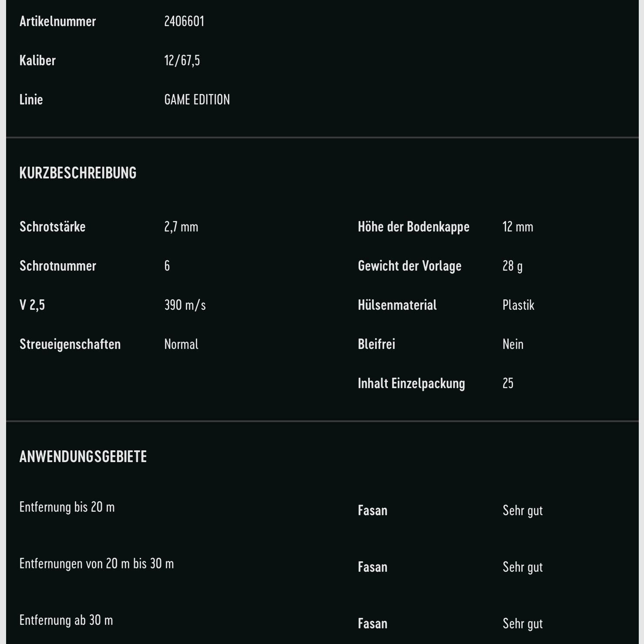The width and height of the screenshot is (644, 644).
Task: Click the Hülsenmaterial value Plastik
Action: click(518, 305)
